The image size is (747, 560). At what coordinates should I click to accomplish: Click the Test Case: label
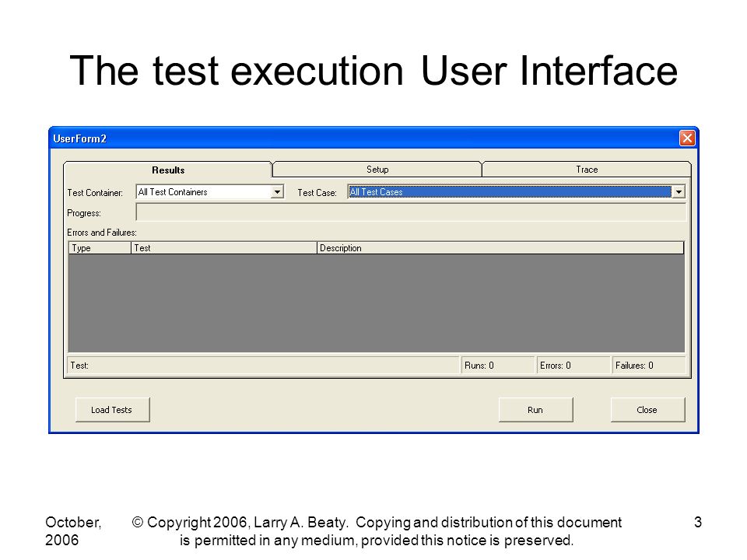(317, 192)
